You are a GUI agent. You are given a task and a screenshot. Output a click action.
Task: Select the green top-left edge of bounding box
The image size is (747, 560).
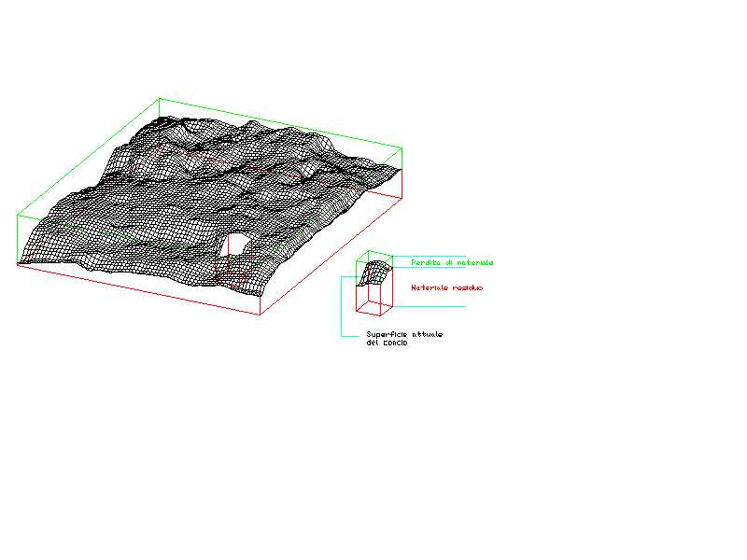[x=89, y=157]
